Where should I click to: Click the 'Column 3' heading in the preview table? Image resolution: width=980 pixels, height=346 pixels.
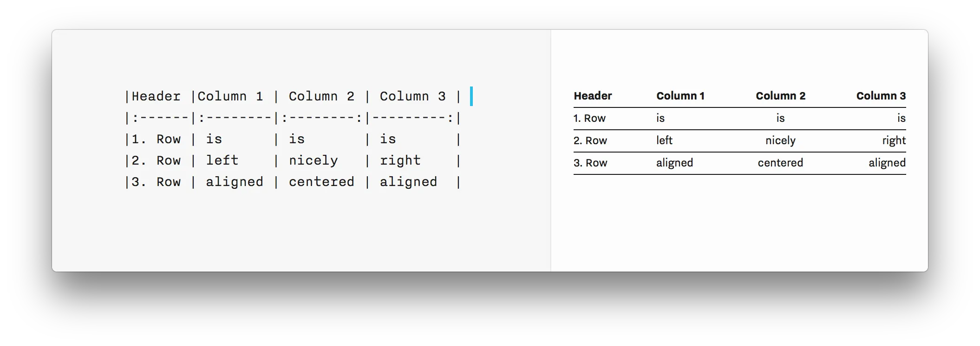881,96
